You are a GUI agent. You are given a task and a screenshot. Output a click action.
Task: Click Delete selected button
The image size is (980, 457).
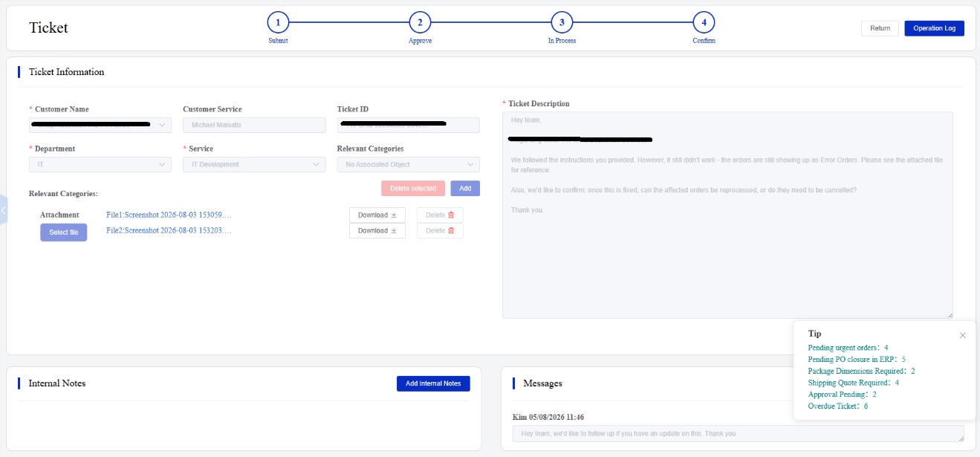pos(413,189)
